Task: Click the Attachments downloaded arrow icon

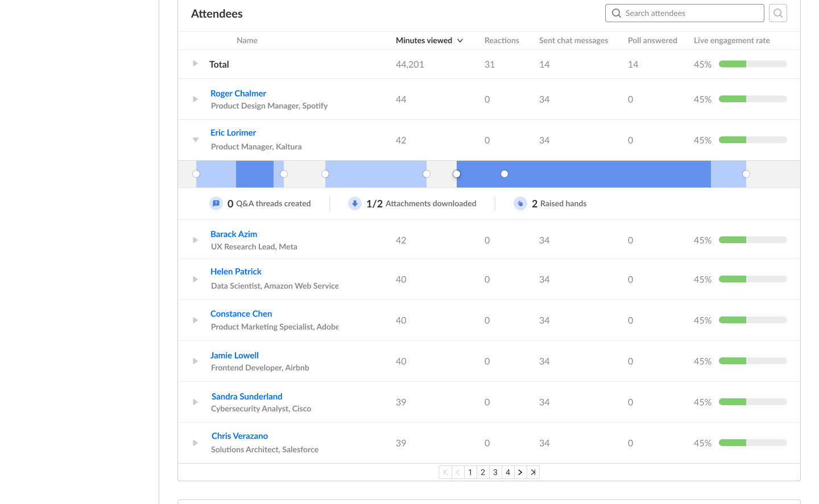Action: [355, 203]
